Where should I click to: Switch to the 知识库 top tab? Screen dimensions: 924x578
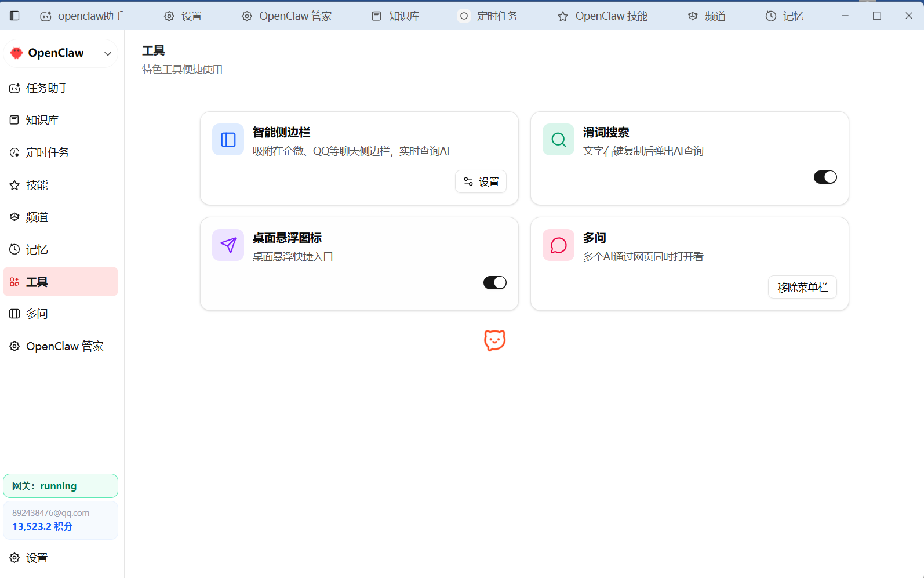[x=396, y=16]
